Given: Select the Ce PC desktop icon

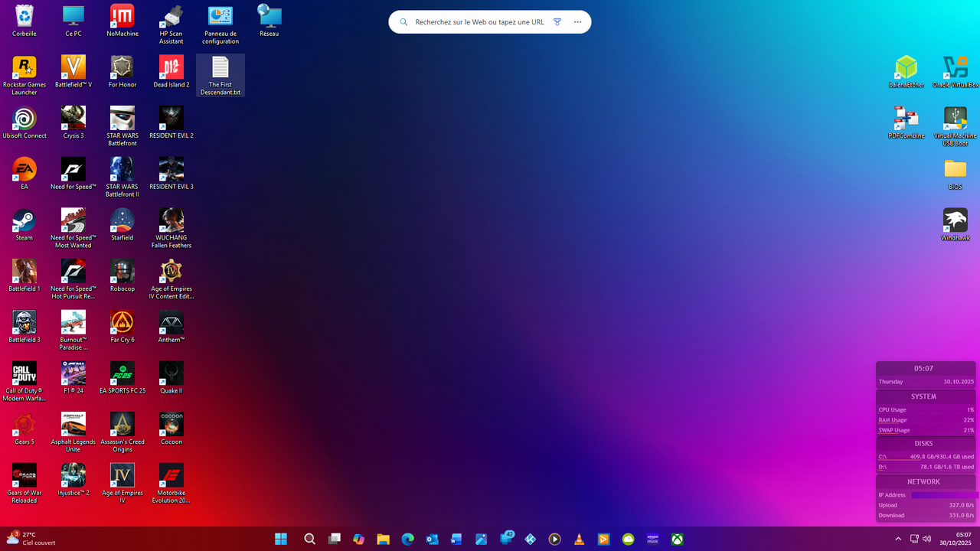Looking at the screenshot, I should click(73, 21).
